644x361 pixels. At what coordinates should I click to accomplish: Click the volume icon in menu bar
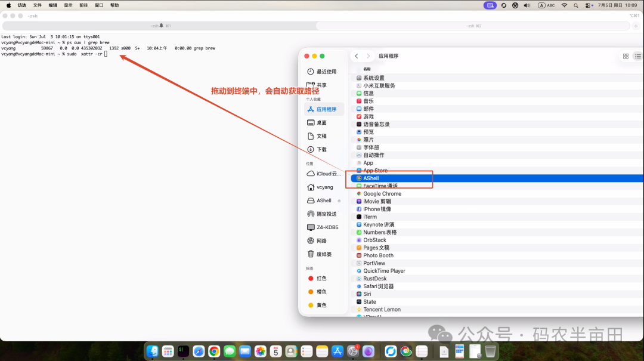(527, 5)
